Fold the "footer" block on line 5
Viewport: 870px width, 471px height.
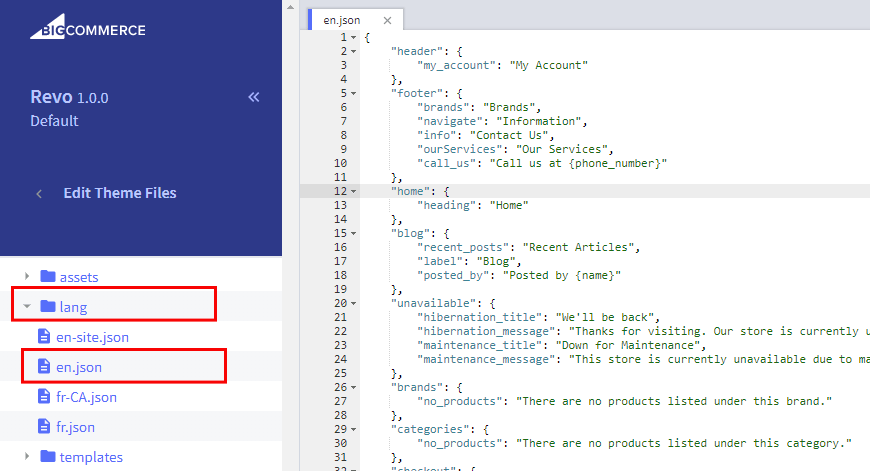[x=354, y=93]
